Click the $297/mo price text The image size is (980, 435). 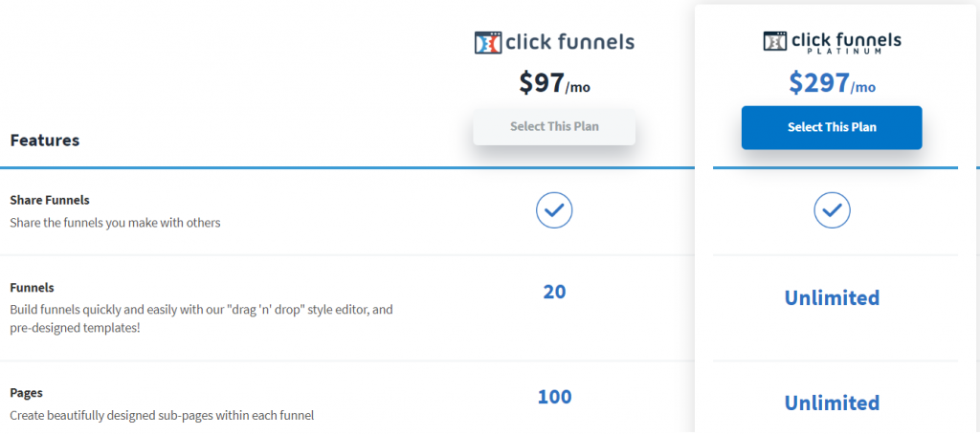pyautogui.click(x=832, y=83)
